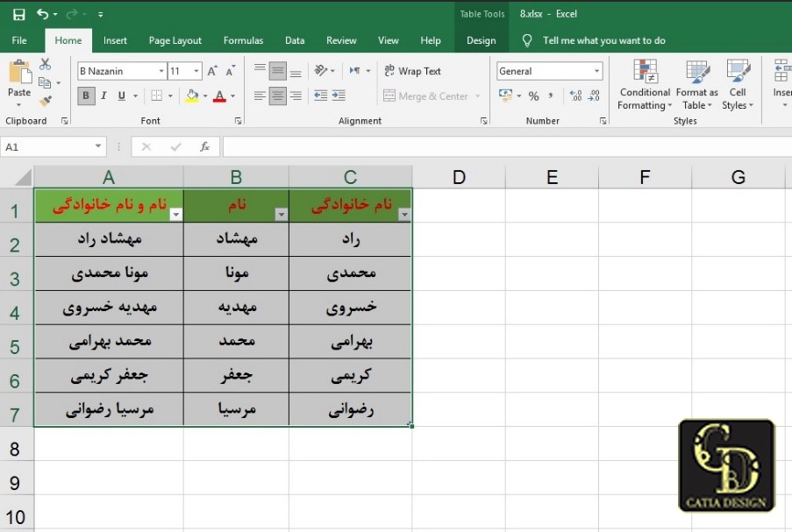Click the Copy icon in Clipboard group
Screen dimensions: 792x532
click(45, 82)
